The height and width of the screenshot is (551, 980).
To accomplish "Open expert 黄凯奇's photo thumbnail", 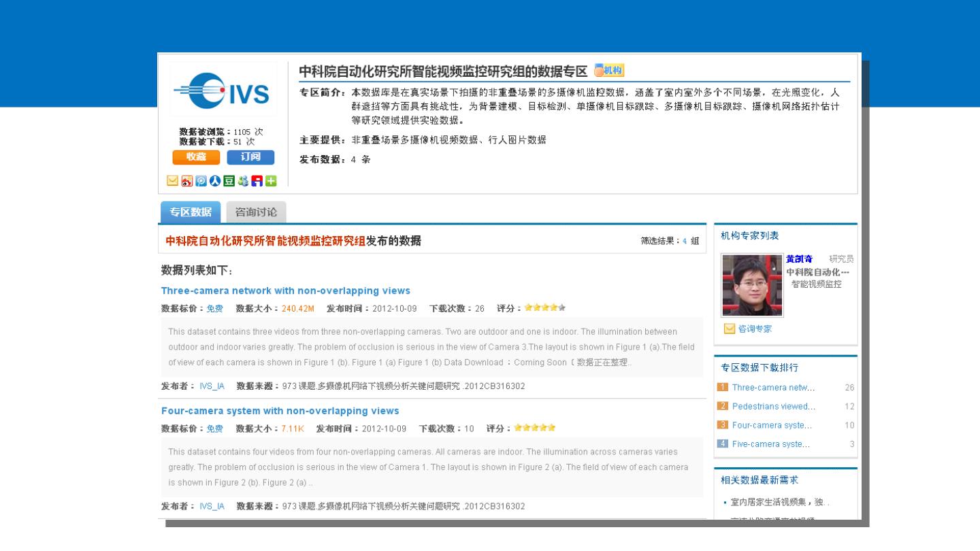I will tap(752, 286).
